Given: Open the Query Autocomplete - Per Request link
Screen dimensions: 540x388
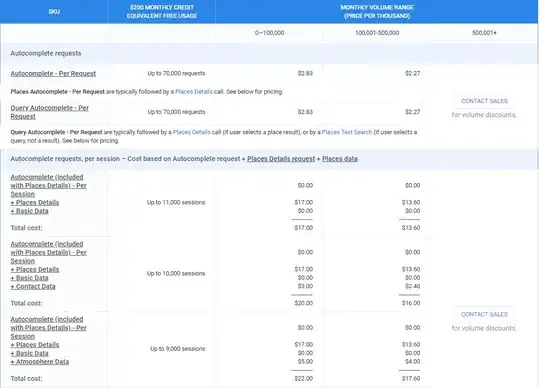Looking at the screenshot, I should point(50,112).
